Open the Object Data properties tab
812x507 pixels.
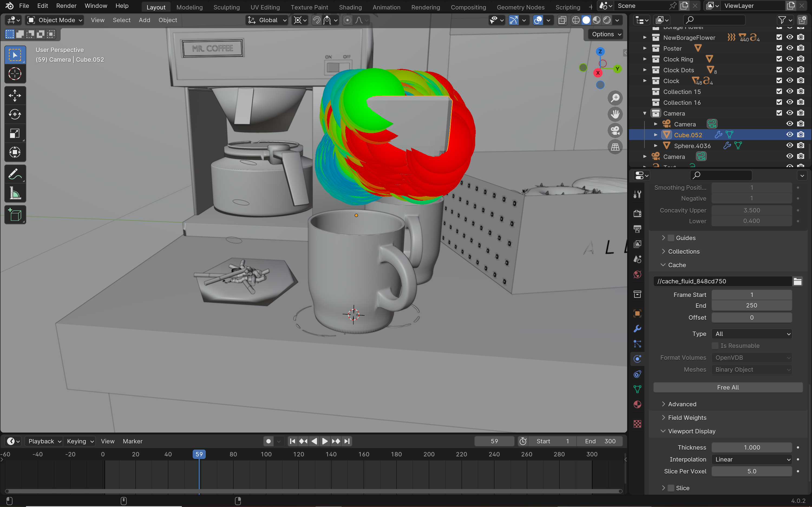coord(637,389)
